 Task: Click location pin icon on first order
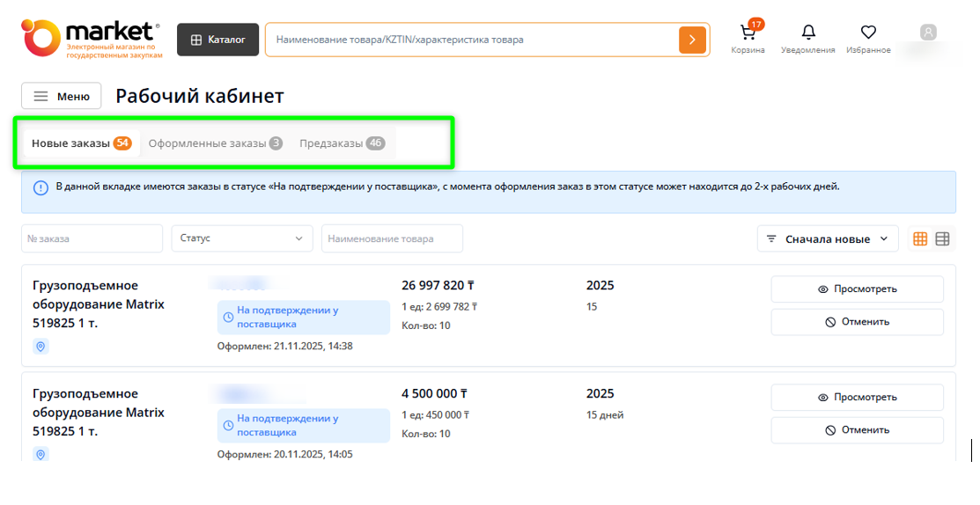pos(41,347)
